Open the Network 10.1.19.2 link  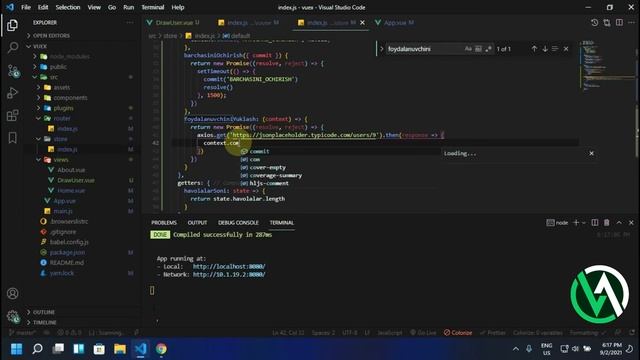pyautogui.click(x=229, y=275)
